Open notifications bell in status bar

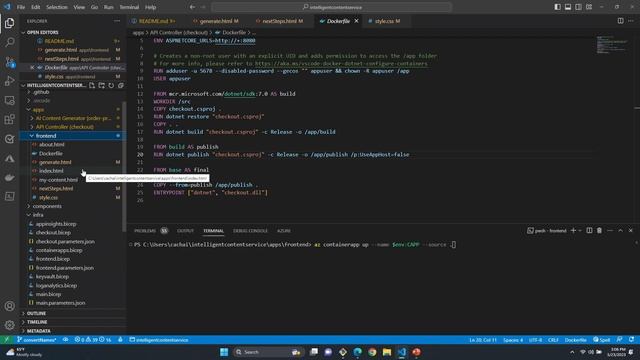coord(631,340)
